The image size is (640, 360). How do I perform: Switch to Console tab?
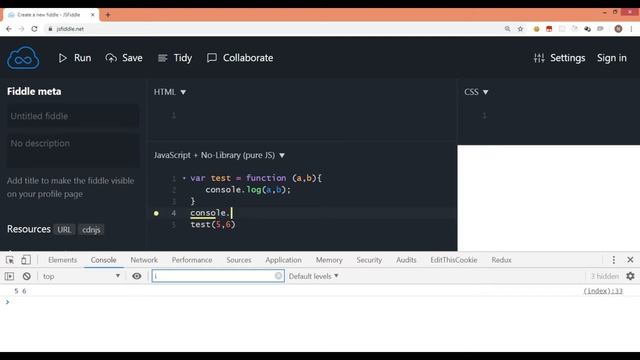click(103, 260)
